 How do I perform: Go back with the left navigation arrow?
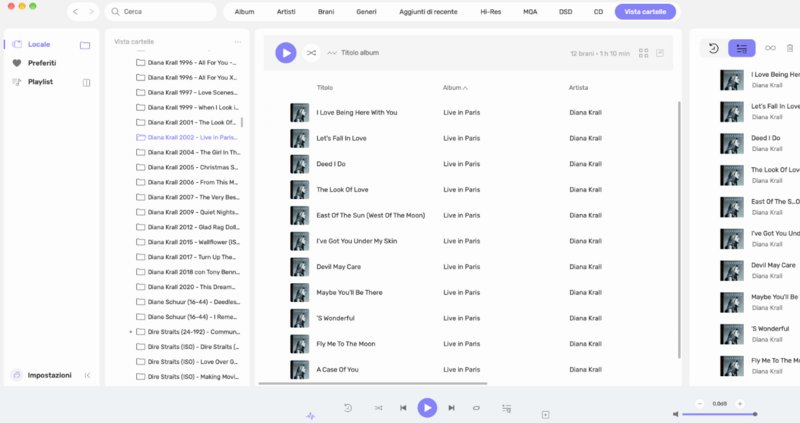(76, 12)
